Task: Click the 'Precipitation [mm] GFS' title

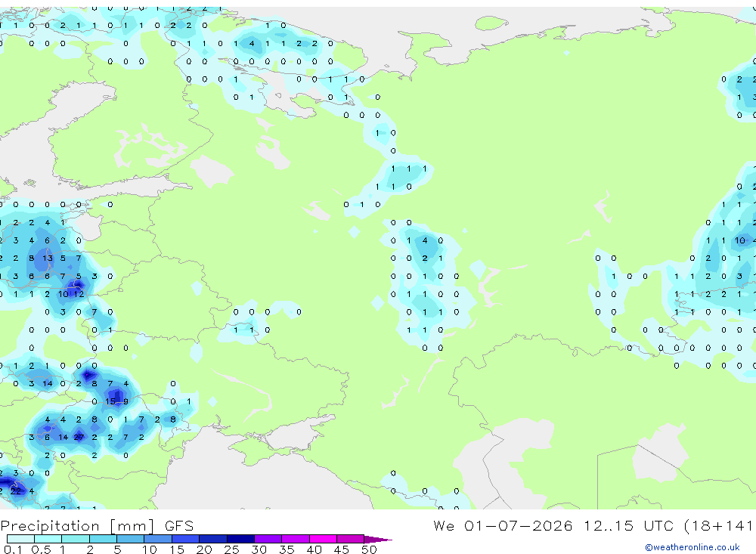Action: pos(97,526)
